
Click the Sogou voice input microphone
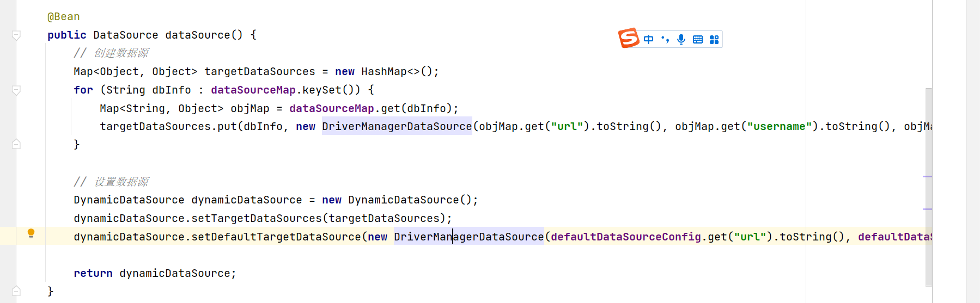[681, 39]
